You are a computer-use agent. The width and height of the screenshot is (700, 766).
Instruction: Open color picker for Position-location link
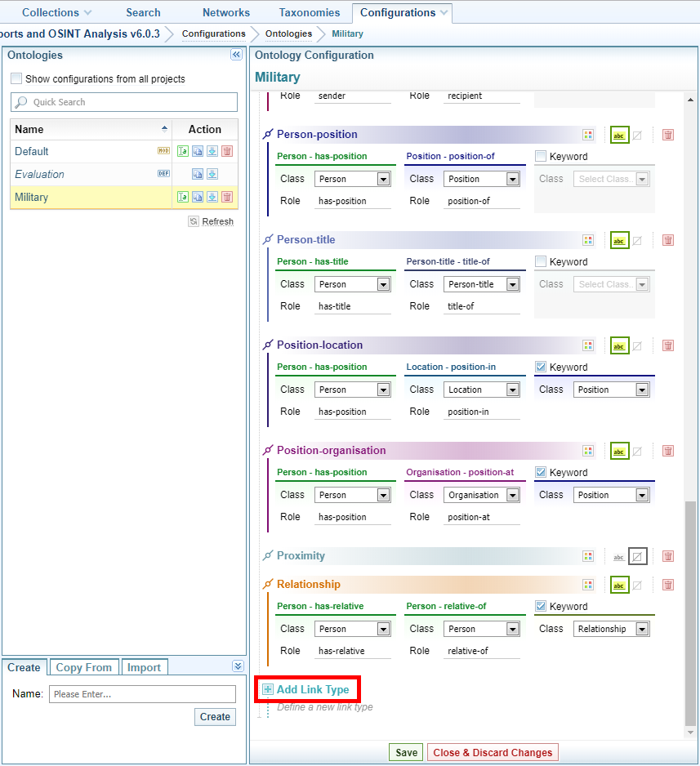pyautogui.click(x=587, y=345)
